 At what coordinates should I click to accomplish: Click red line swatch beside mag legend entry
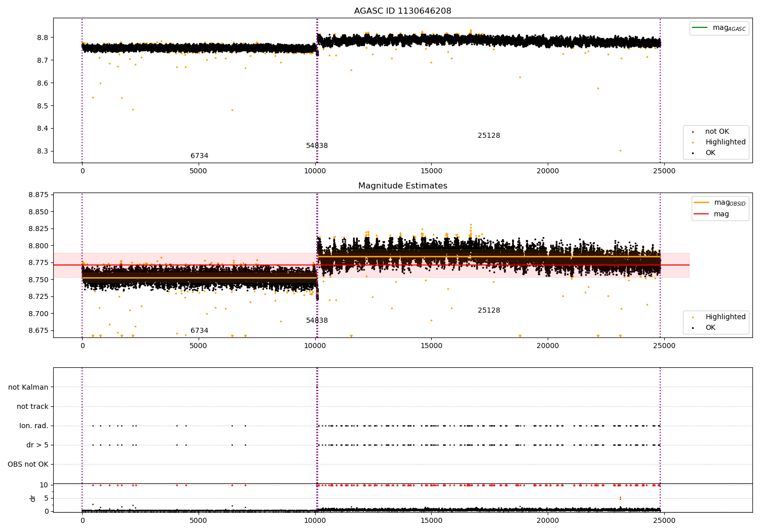click(x=702, y=214)
